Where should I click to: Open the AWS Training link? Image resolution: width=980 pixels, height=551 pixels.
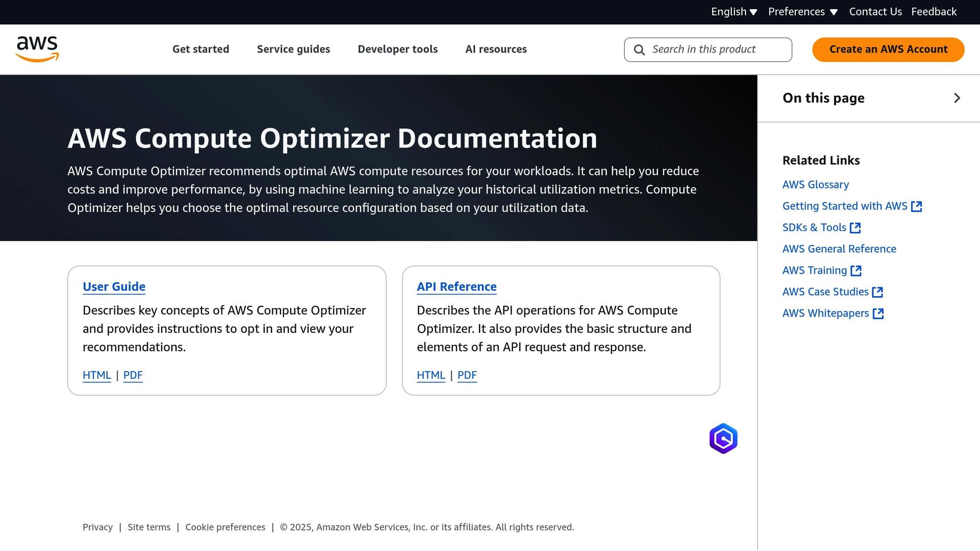pos(814,271)
